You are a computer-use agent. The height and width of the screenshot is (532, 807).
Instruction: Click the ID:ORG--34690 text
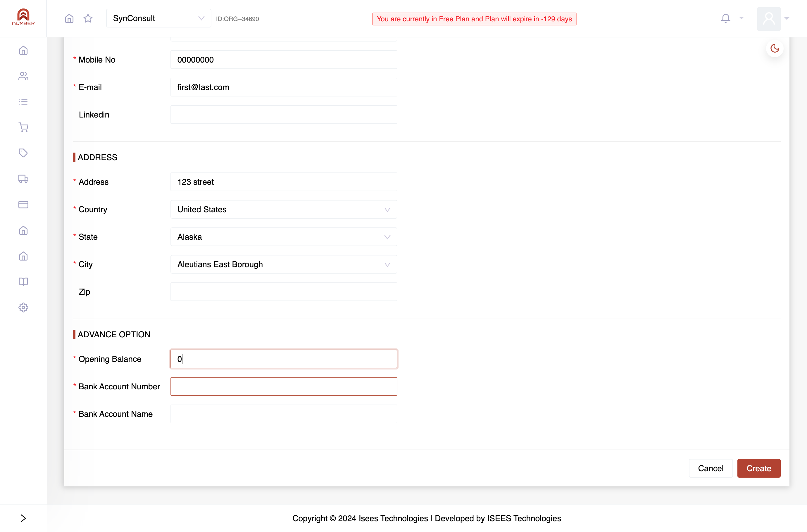click(x=237, y=19)
